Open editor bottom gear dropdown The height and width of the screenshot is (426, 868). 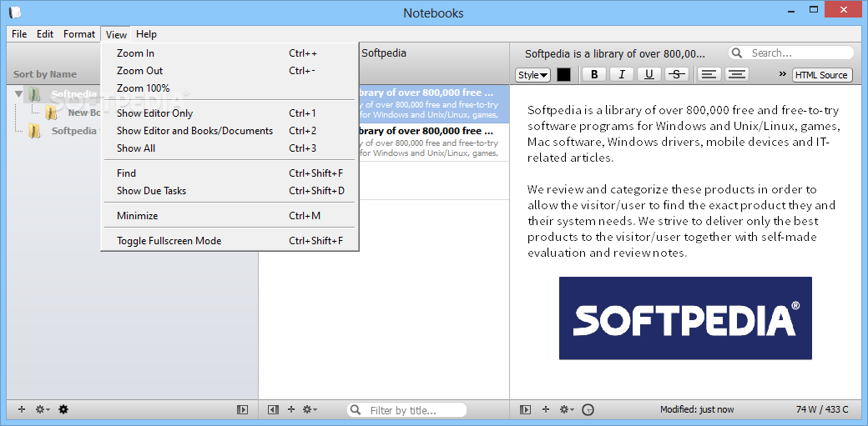567,409
